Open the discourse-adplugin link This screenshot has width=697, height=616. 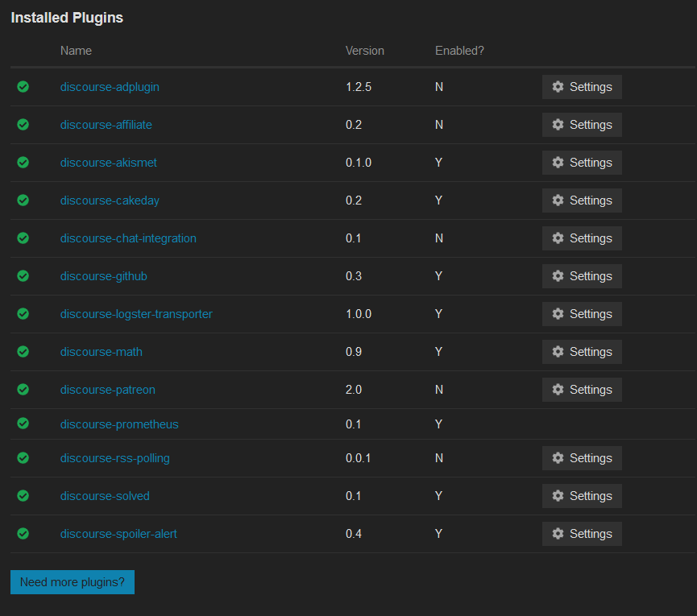pyautogui.click(x=110, y=87)
